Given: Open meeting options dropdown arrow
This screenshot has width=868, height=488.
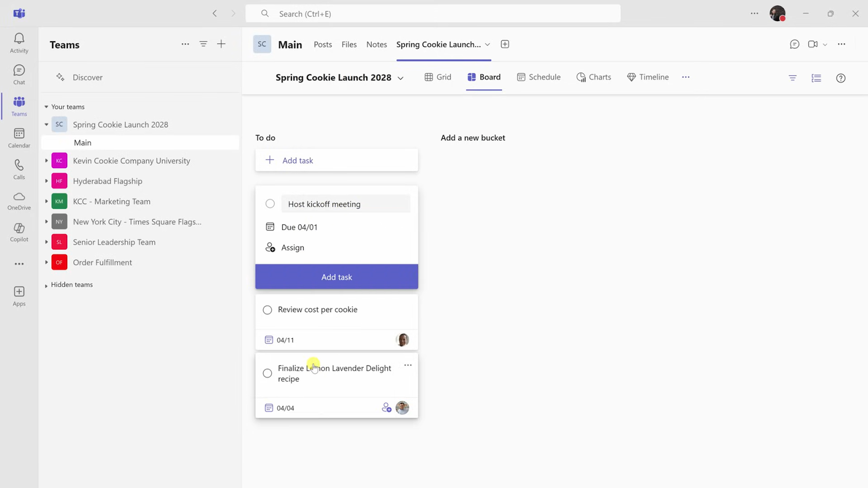Looking at the screenshot, I should click(x=825, y=44).
